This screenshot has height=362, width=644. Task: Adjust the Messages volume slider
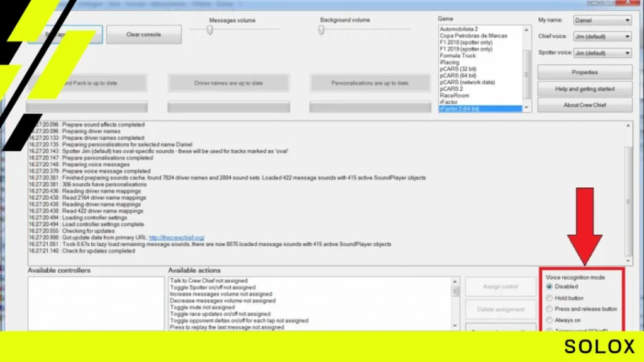(210, 30)
